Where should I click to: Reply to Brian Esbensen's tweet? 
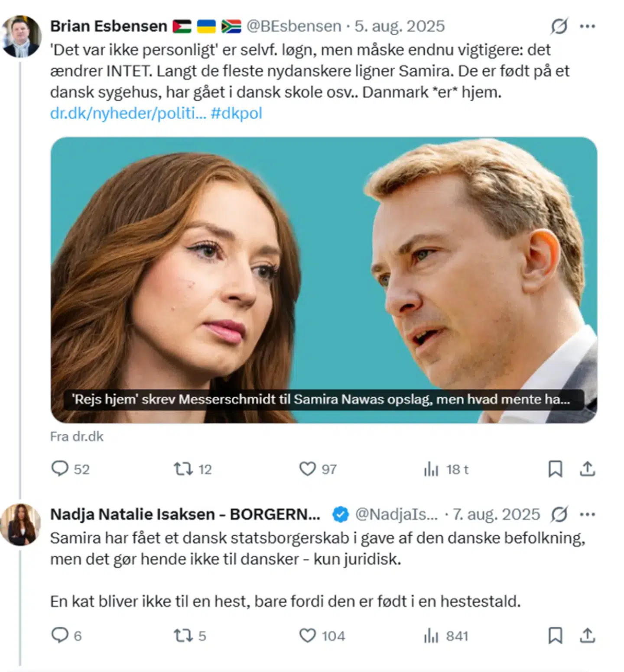coord(61,468)
